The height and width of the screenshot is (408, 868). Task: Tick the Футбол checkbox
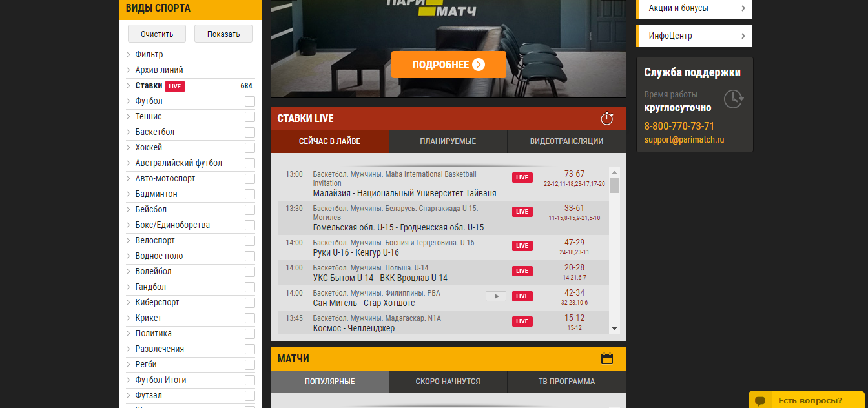click(x=250, y=101)
